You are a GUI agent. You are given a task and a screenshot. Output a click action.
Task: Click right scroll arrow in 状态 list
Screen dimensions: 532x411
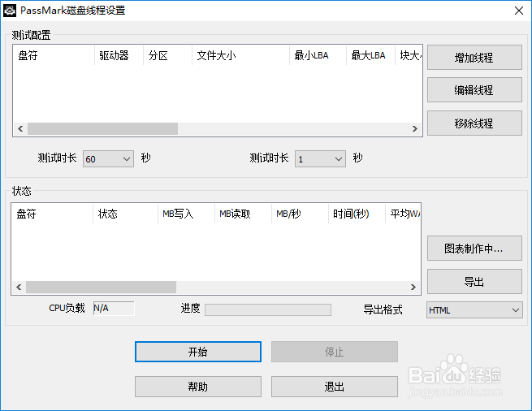pos(413,287)
